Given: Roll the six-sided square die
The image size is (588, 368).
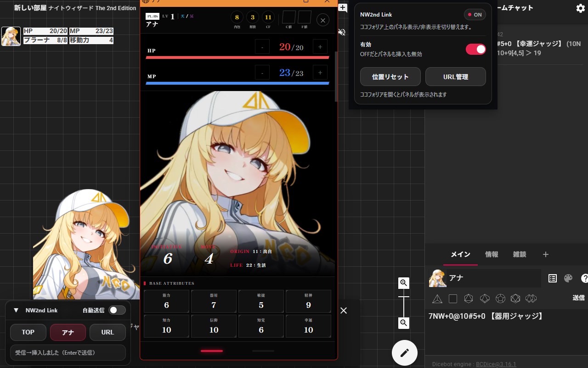Looking at the screenshot, I should [453, 299].
